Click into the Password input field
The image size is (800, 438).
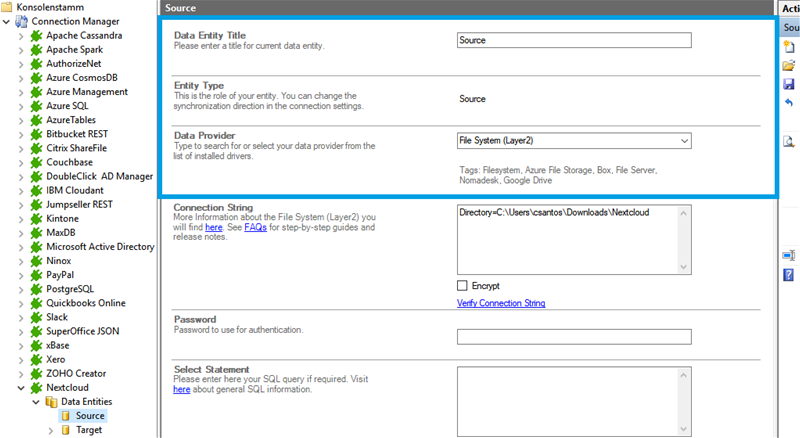pyautogui.click(x=574, y=337)
